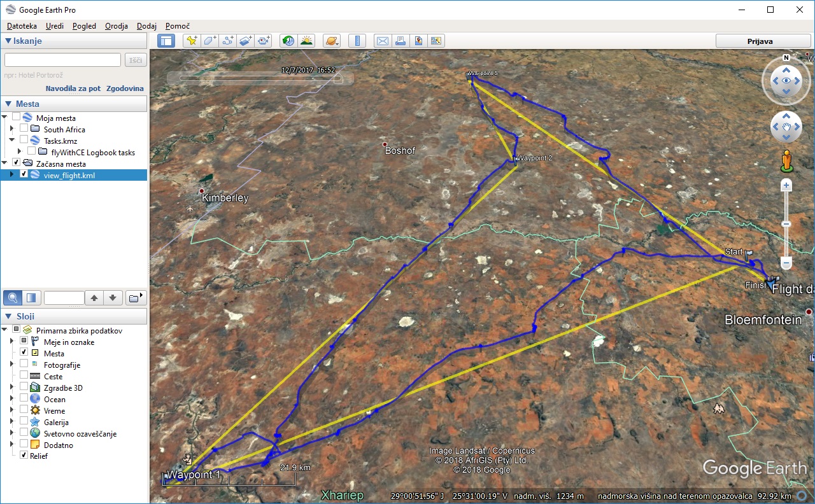Open the Uredi menu

[x=55, y=26]
